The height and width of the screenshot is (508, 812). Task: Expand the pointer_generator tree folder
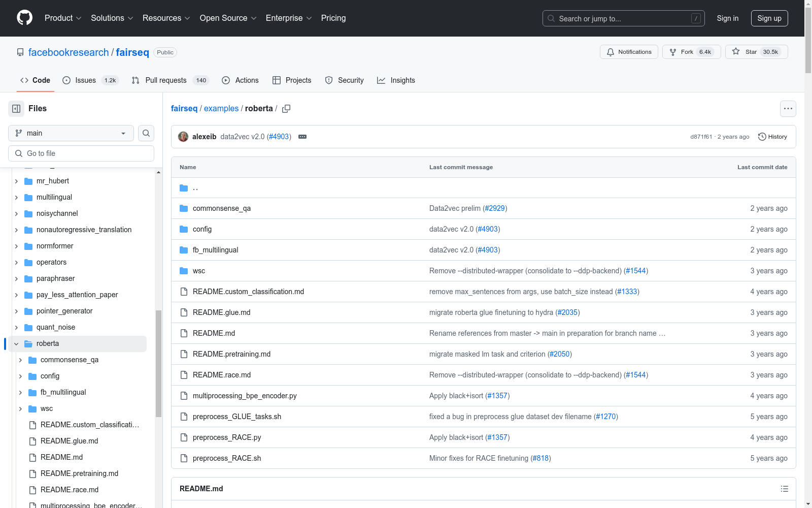click(16, 311)
